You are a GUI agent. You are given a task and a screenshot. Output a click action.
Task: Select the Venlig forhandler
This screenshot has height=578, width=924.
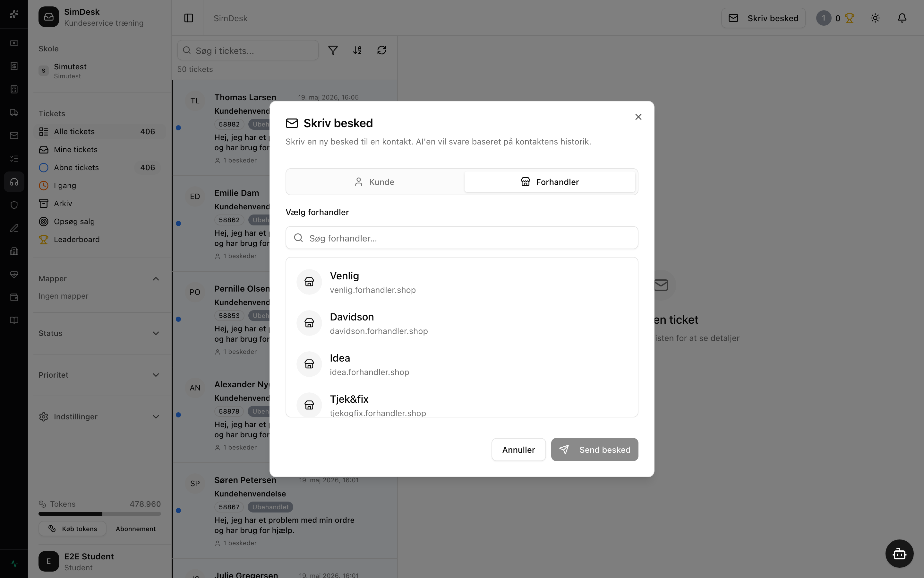pos(462,282)
